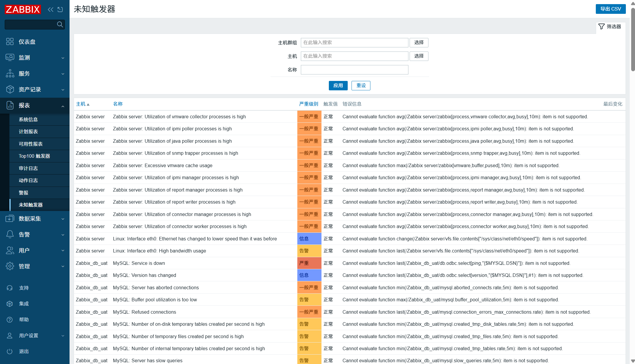Sort table by 主机 column
The height and width of the screenshot is (364, 635).
[x=81, y=104]
